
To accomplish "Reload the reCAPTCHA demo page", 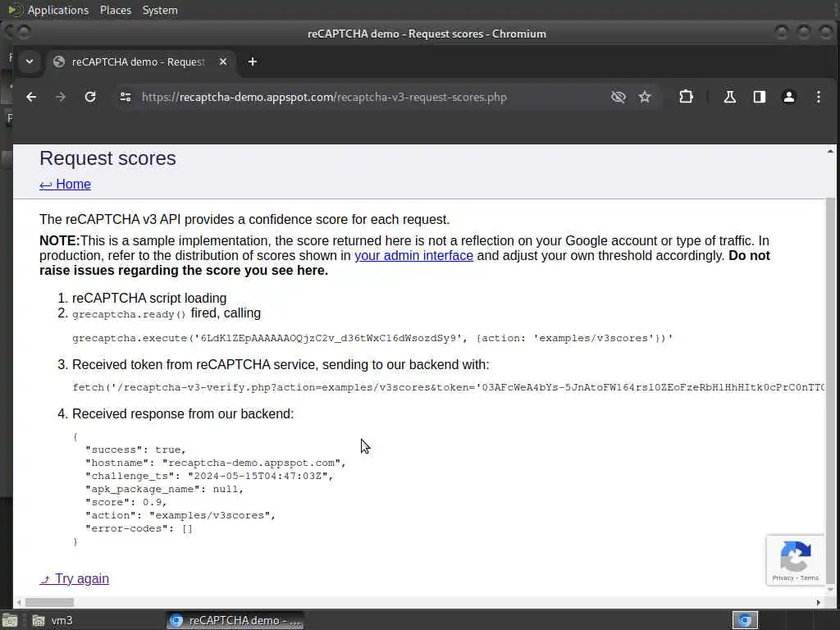I will pyautogui.click(x=90, y=97).
